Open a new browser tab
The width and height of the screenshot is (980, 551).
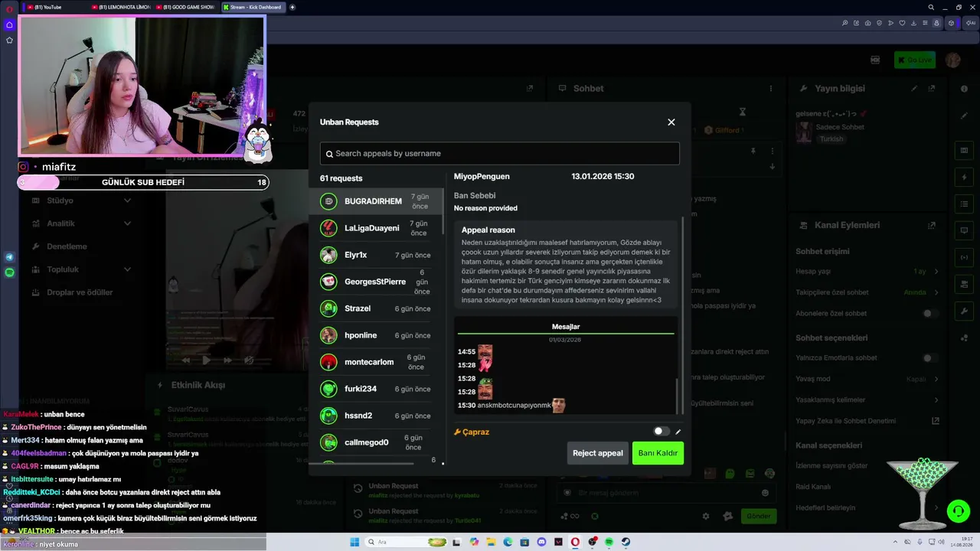[x=292, y=7]
